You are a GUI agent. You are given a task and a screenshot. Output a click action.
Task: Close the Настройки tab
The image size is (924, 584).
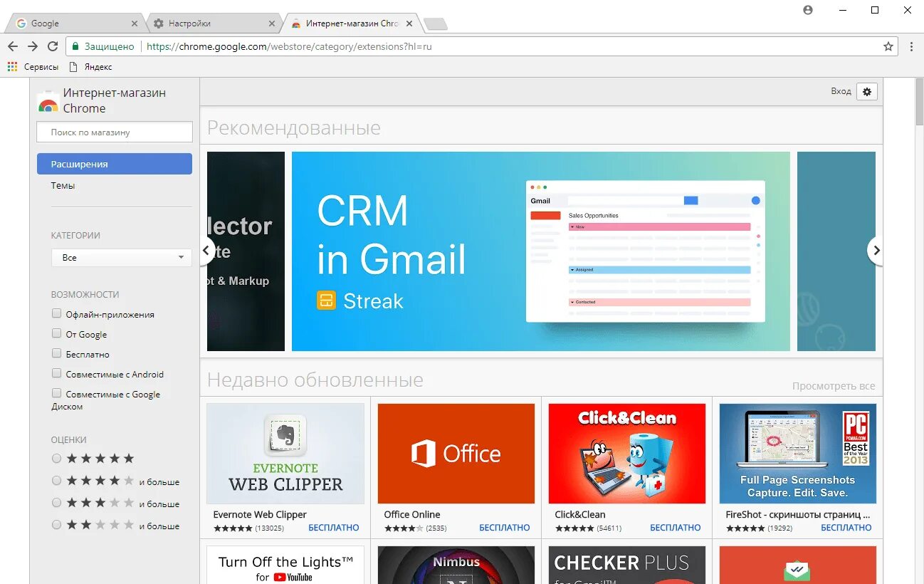pyautogui.click(x=271, y=24)
